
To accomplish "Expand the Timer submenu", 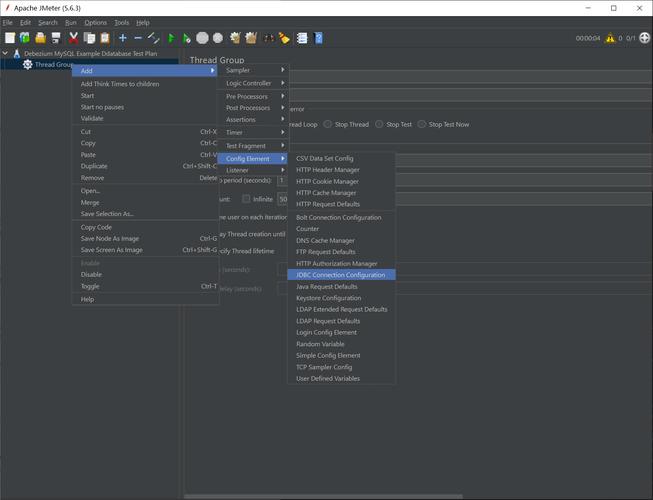I will pos(253,132).
